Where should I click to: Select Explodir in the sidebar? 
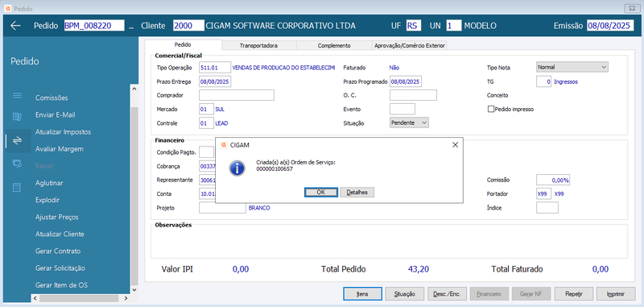47,200
